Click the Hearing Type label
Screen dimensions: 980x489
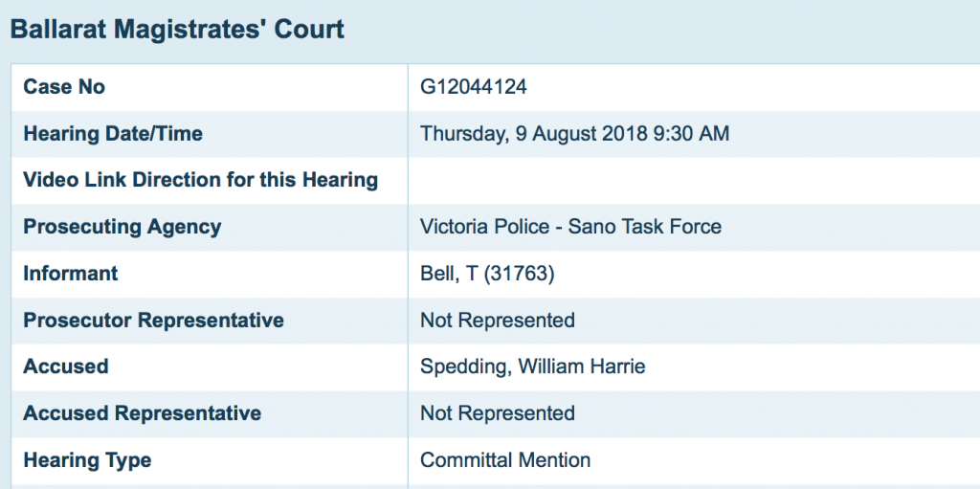(x=87, y=460)
